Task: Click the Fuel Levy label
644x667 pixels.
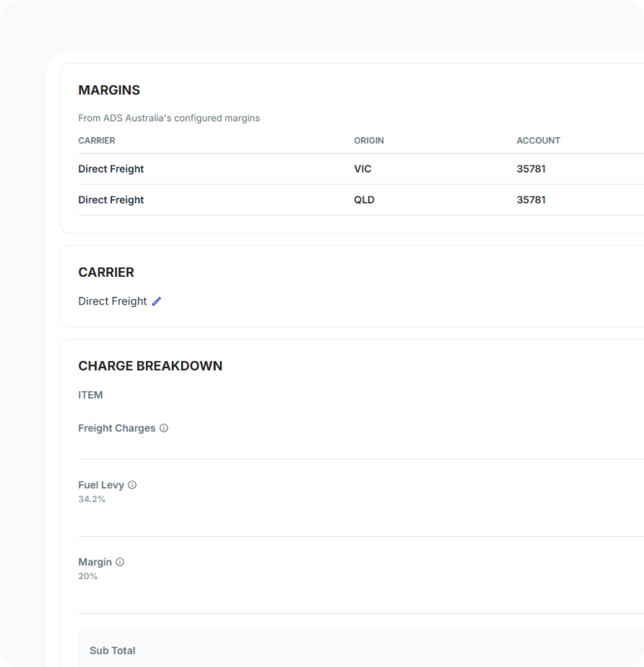Action: click(101, 485)
